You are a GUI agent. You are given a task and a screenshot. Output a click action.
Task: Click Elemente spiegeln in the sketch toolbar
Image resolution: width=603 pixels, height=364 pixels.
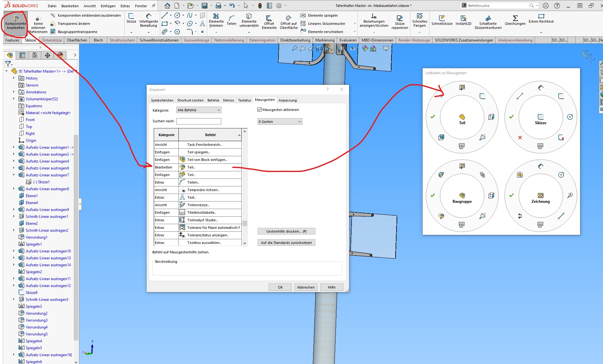tap(319, 15)
